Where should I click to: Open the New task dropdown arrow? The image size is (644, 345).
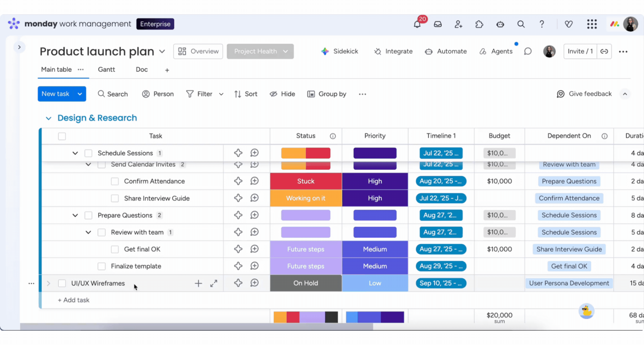pos(80,94)
